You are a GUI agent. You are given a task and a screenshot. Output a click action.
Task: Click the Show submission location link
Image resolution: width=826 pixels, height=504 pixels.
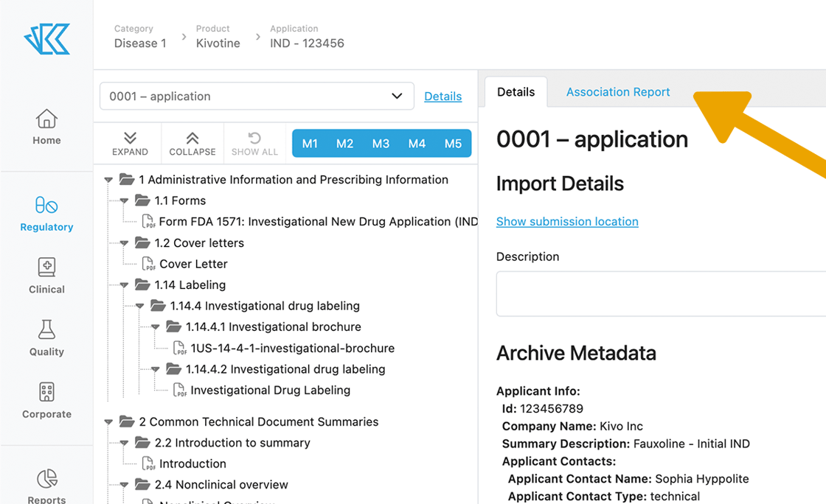click(x=567, y=222)
